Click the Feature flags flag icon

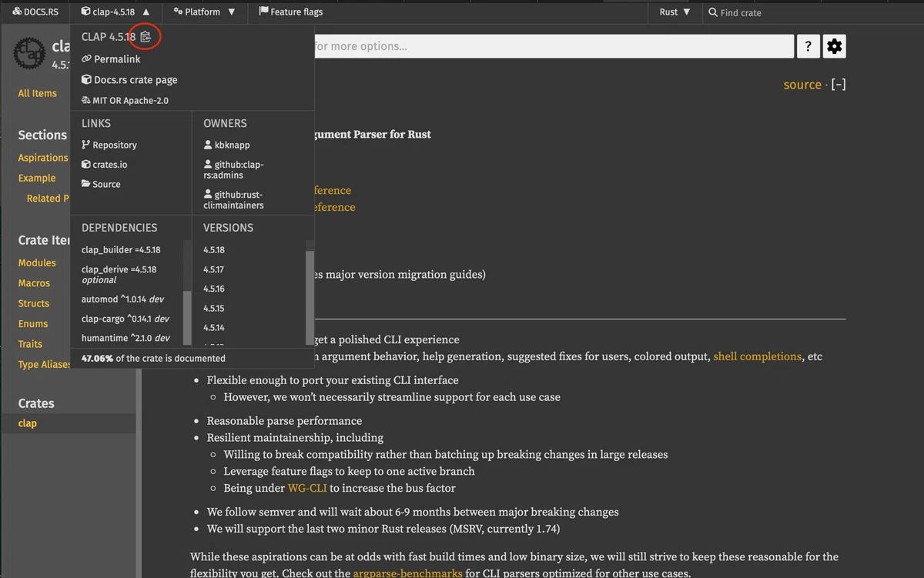pyautogui.click(x=263, y=12)
